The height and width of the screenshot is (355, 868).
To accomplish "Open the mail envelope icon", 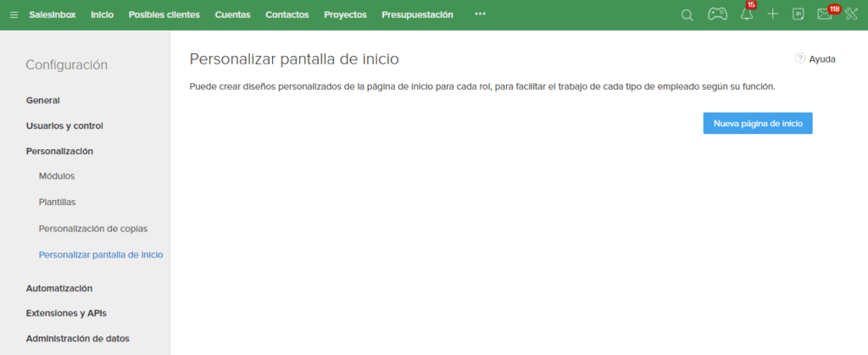I will click(x=825, y=15).
